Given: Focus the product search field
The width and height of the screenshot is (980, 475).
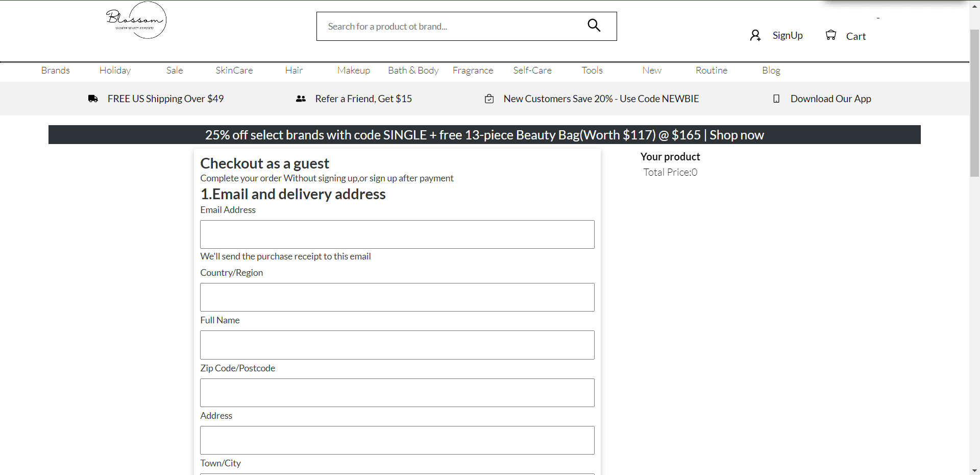Looking at the screenshot, I should (449, 27).
